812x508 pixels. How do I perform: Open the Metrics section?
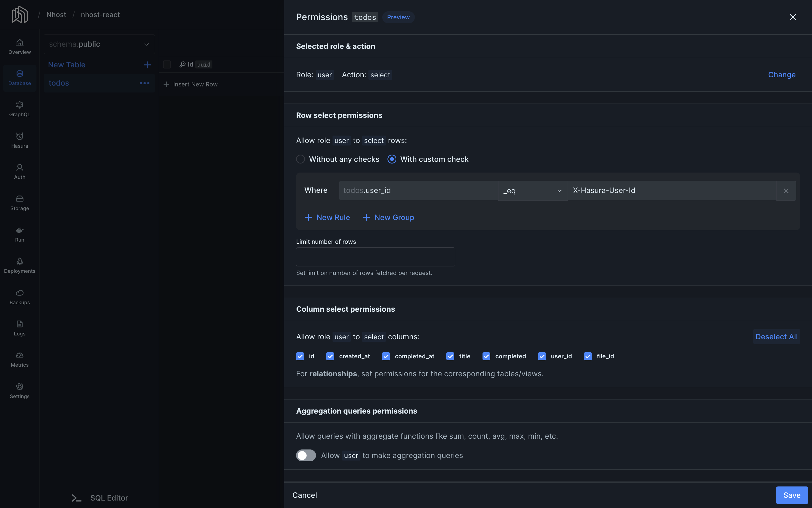[19, 359]
